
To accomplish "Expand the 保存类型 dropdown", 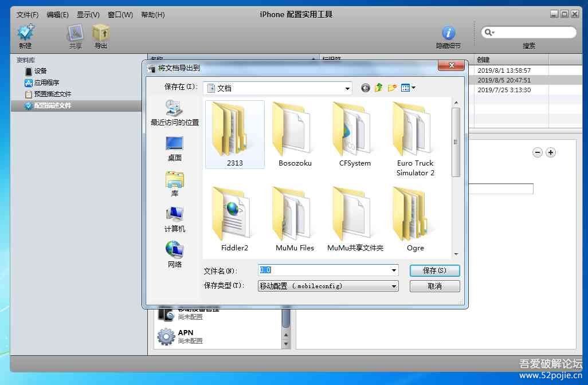I will (394, 286).
